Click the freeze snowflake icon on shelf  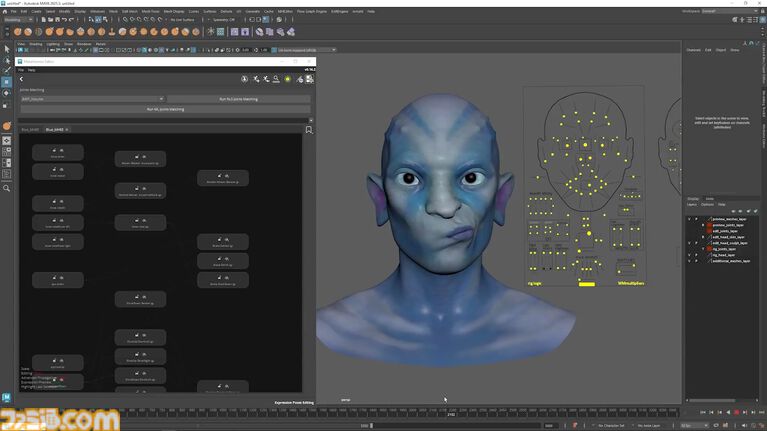pos(211,32)
